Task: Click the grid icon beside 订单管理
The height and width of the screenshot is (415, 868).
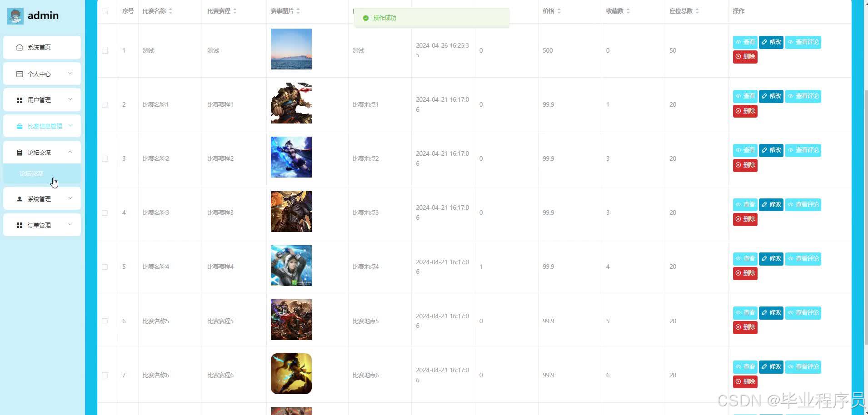Action: (x=19, y=225)
